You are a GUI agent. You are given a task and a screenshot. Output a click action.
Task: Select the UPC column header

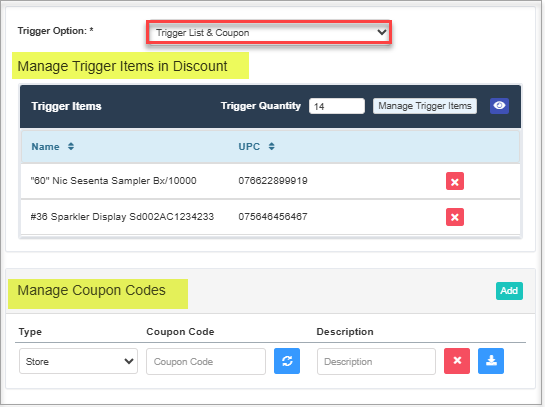click(249, 147)
